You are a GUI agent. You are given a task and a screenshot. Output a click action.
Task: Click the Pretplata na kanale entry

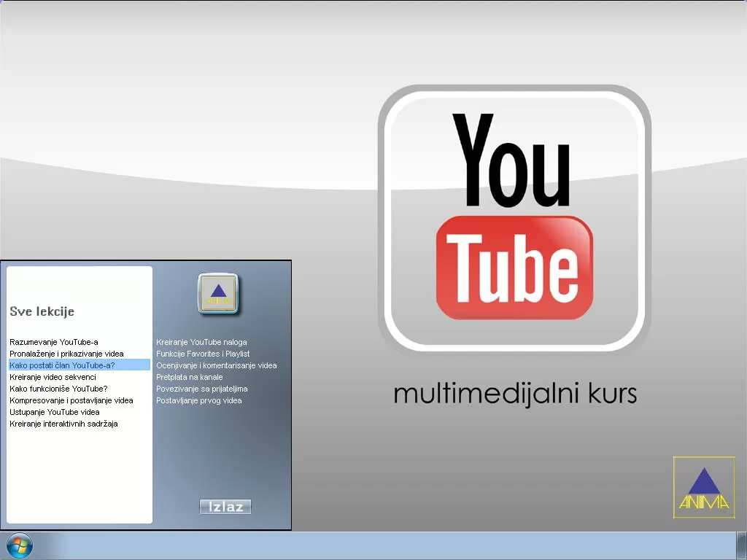point(192,377)
